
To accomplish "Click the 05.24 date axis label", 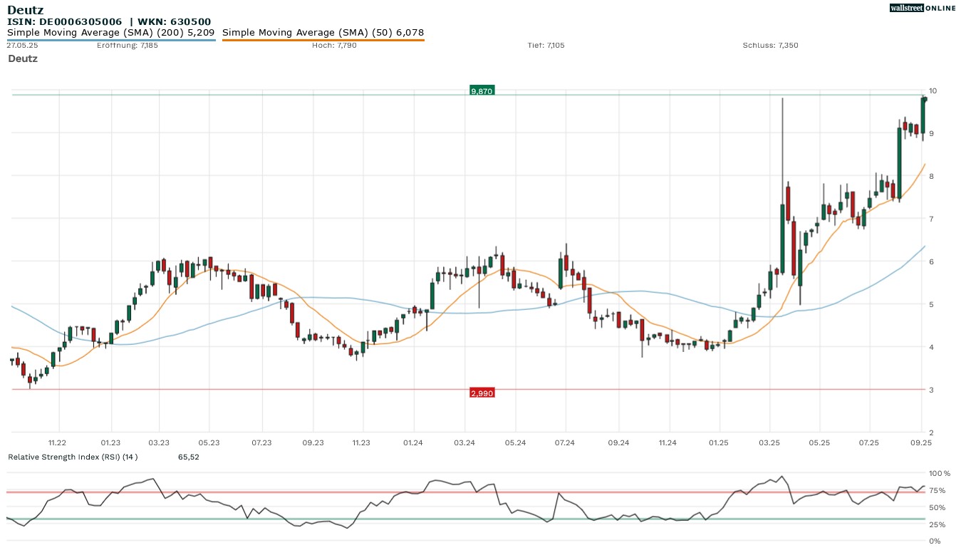I will coord(515,442).
